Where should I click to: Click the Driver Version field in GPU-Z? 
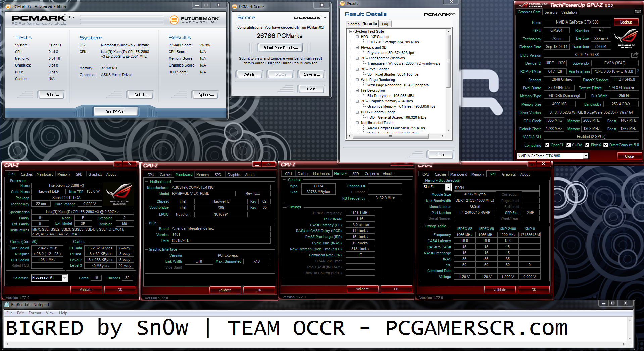click(x=591, y=112)
